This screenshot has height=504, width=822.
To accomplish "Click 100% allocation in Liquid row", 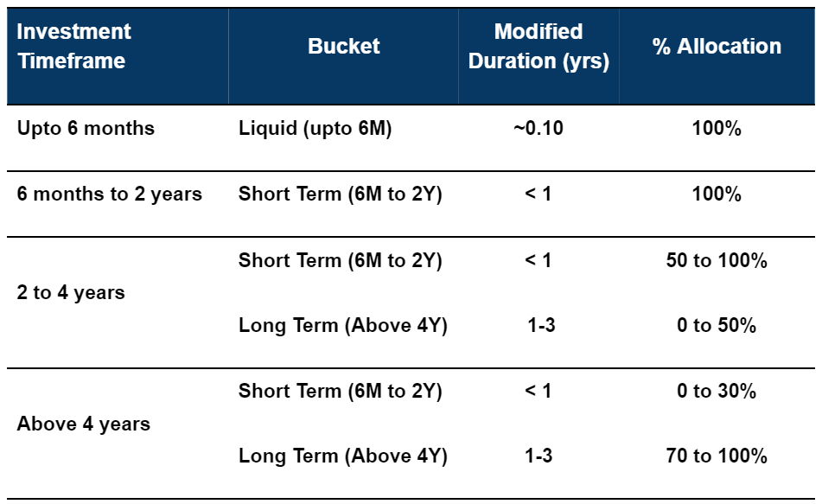I will 717,129.
